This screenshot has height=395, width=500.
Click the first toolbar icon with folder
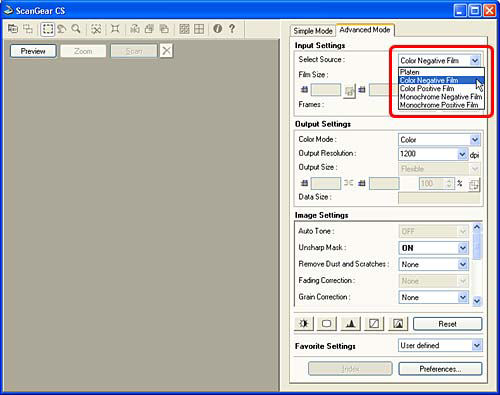click(13, 29)
